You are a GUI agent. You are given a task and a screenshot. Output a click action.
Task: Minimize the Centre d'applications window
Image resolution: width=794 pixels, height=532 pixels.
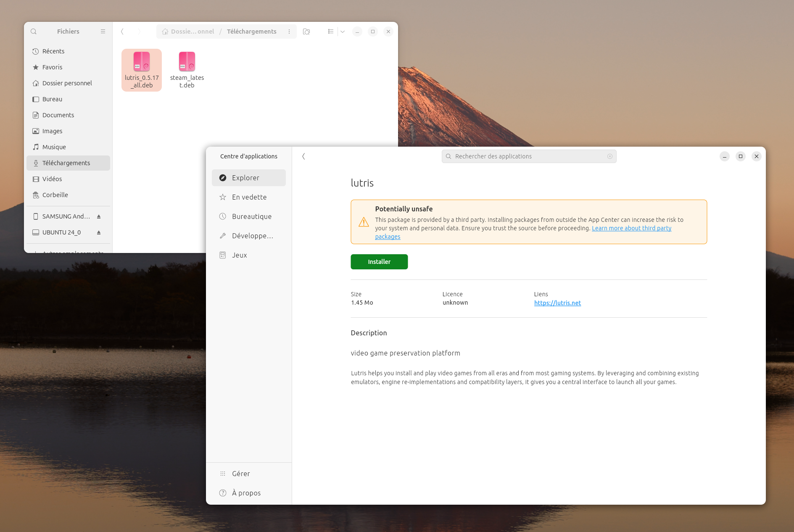725,156
